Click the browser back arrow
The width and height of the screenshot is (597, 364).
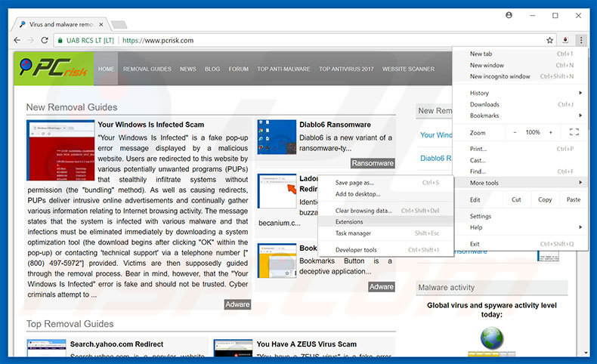pos(17,40)
